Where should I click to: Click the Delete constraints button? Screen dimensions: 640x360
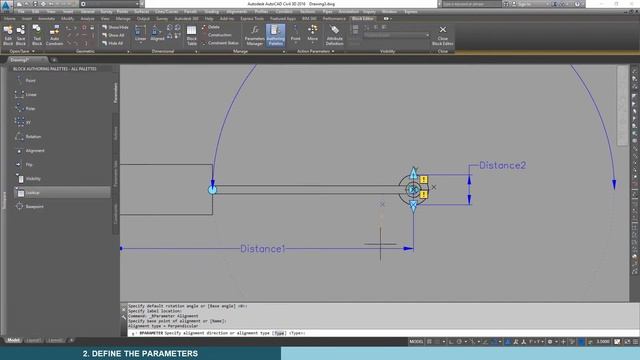click(211, 27)
